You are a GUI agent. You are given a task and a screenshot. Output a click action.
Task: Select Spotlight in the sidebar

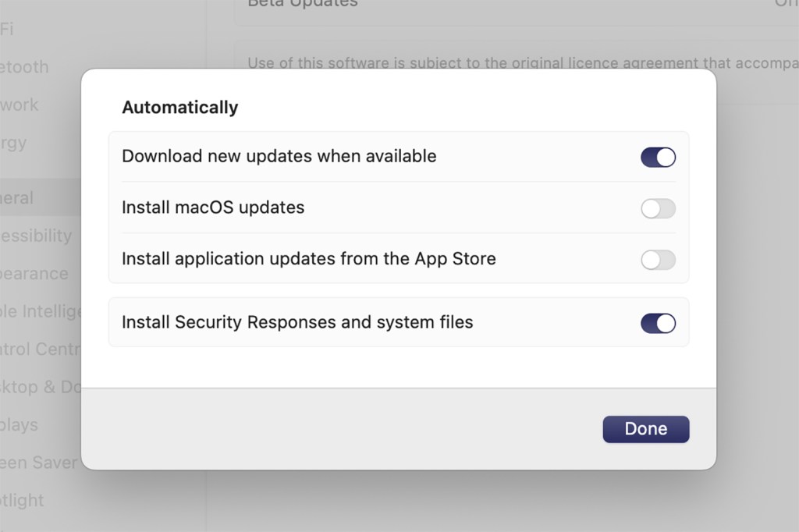[22, 500]
